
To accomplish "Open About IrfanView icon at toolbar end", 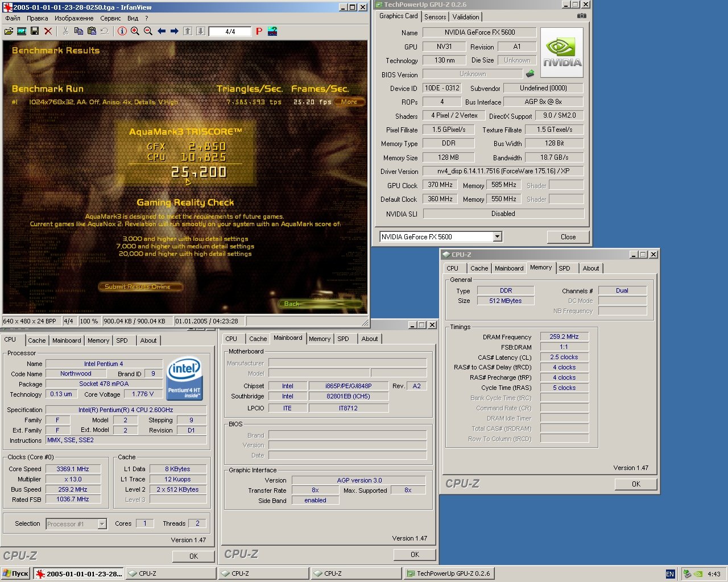I will (272, 31).
